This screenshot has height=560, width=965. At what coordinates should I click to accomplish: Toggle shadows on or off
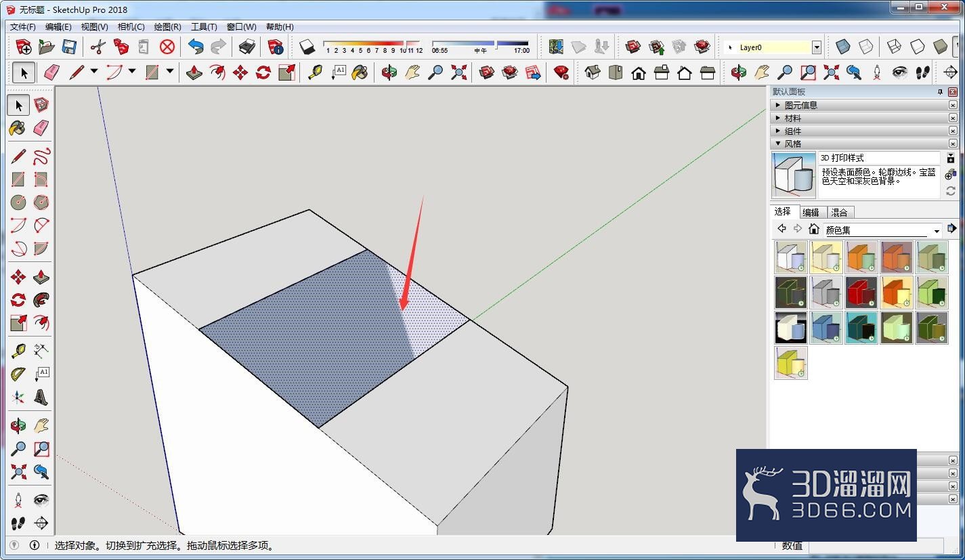(307, 47)
